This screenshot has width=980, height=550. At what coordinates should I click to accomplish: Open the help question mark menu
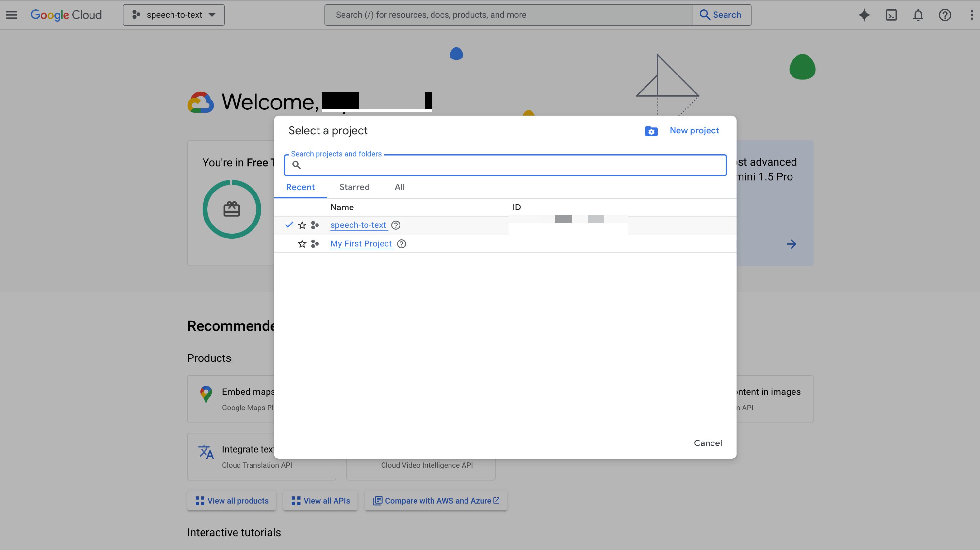pyautogui.click(x=945, y=15)
